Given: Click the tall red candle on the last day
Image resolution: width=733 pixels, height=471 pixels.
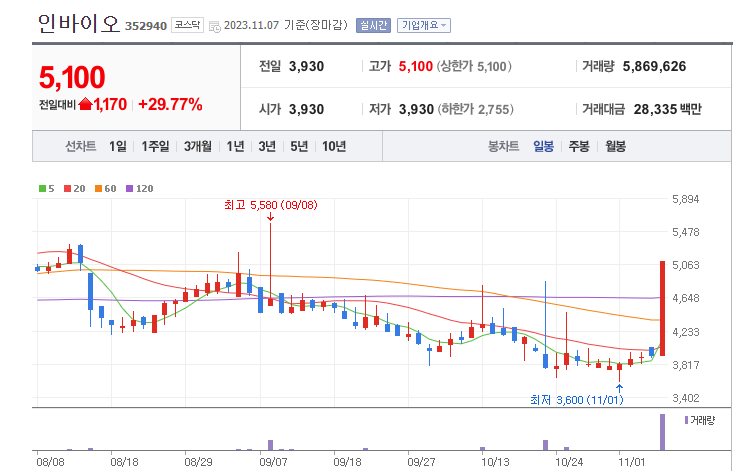Looking at the screenshot, I should tap(662, 308).
